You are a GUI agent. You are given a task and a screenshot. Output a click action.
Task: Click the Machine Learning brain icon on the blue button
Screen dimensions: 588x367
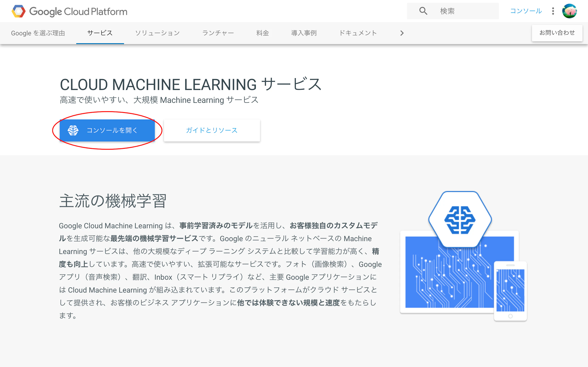point(73,130)
